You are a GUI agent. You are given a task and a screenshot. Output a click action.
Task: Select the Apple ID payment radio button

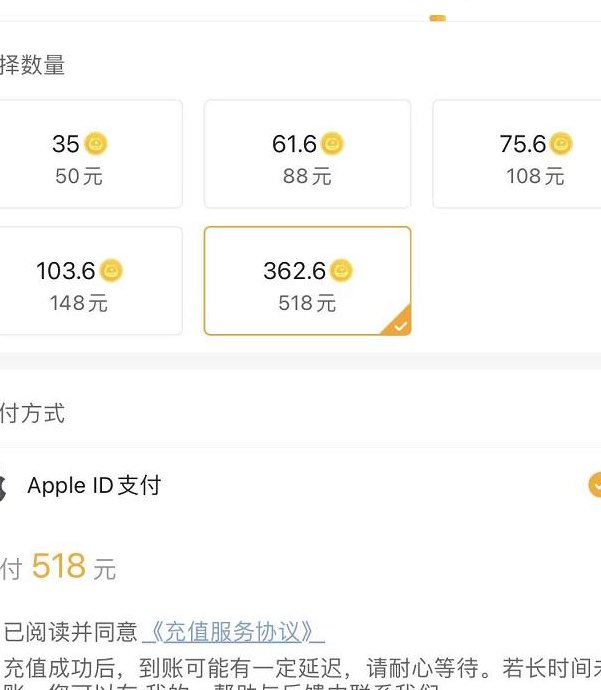[595, 485]
